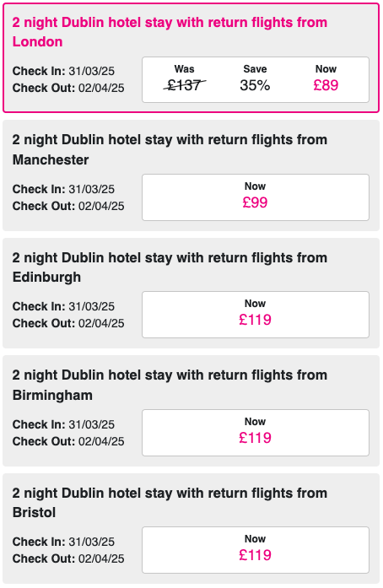This screenshot has height=588, width=383.
Task: Select Edinburgh's Now £119 price box
Action: (256, 315)
